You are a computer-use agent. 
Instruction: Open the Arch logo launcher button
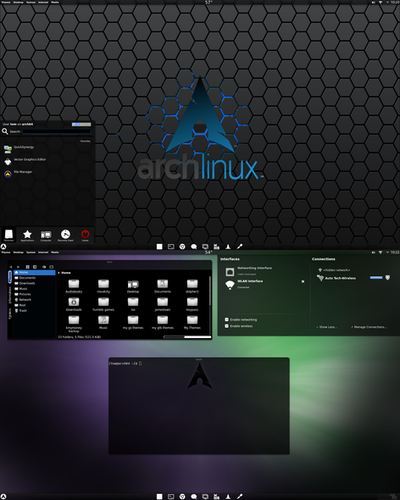tap(3, 247)
